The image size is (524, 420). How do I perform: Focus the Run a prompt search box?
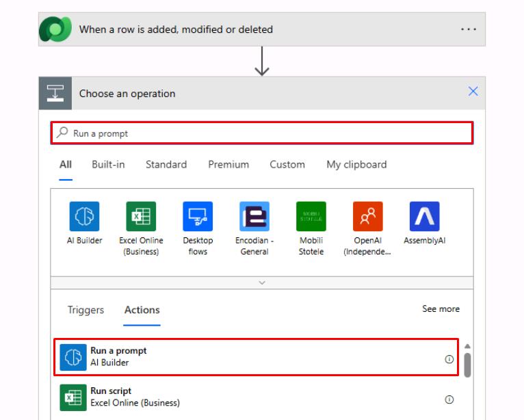(262, 133)
